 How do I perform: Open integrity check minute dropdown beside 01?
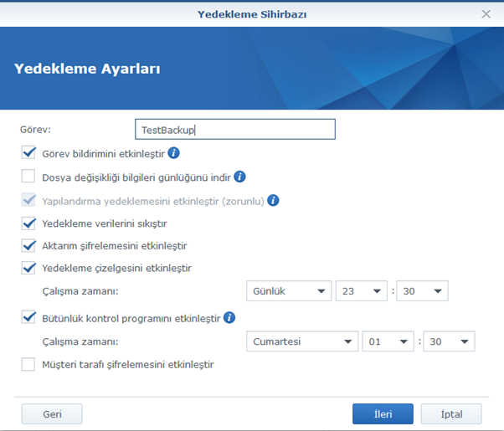pyautogui.click(x=449, y=341)
